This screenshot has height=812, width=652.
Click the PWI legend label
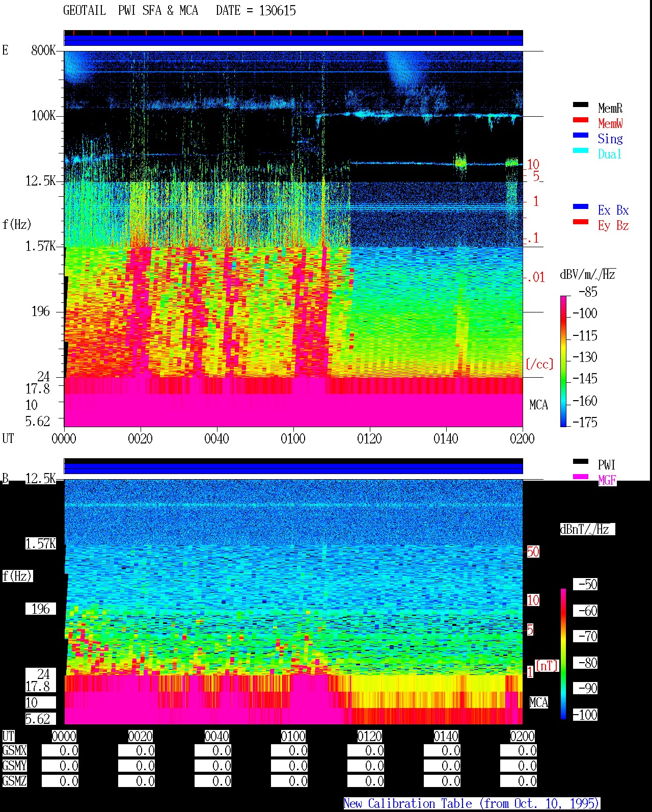point(607,465)
